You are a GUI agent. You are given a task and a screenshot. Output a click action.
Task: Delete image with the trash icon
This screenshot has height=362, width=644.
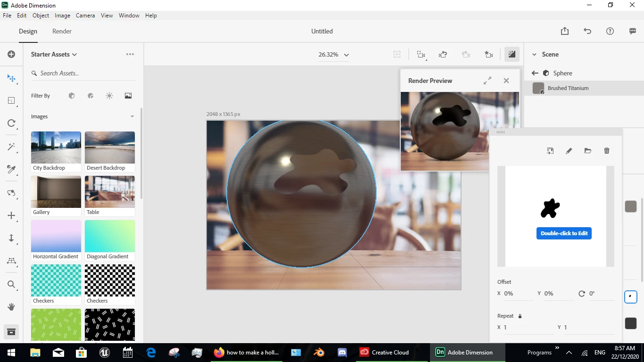coord(607,151)
